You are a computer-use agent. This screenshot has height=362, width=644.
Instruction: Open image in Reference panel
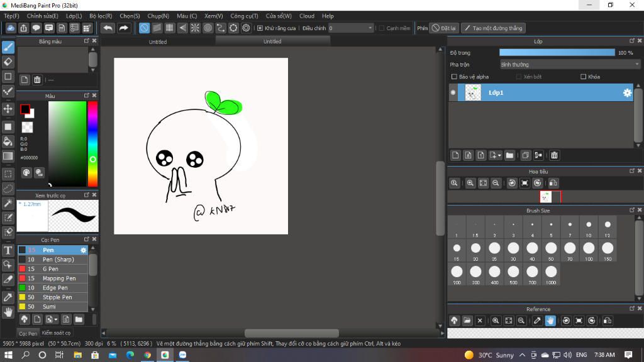tap(467, 321)
